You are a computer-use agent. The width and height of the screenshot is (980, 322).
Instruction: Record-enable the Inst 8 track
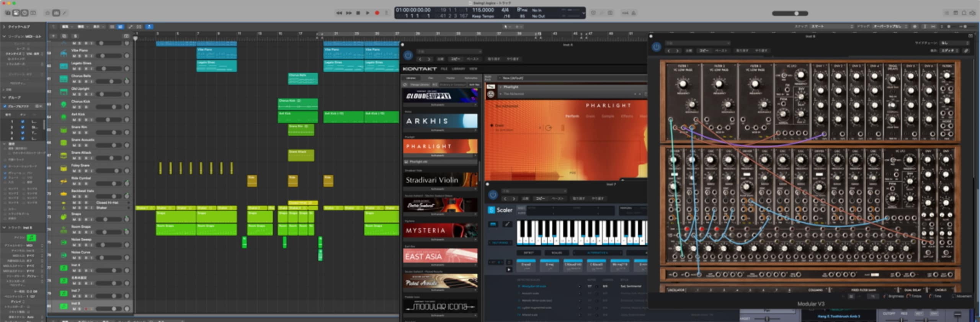86,309
